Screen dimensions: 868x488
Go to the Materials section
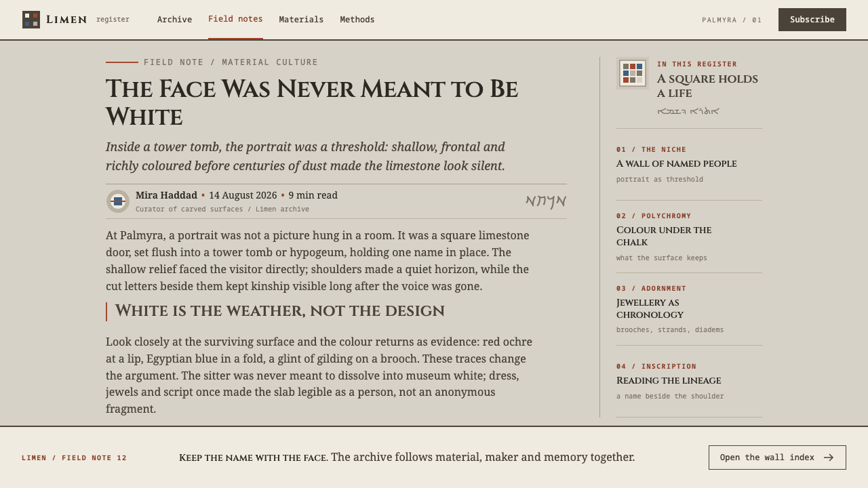point(301,20)
